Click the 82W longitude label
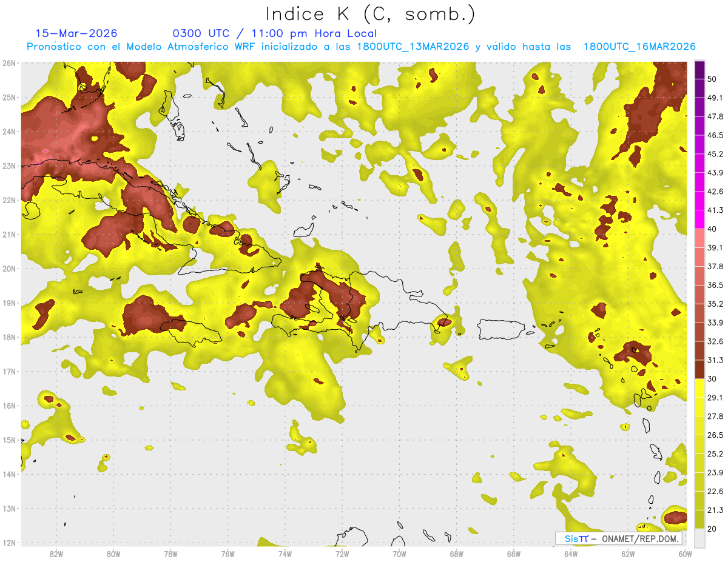The width and height of the screenshot is (728, 562). pyautogui.click(x=56, y=554)
